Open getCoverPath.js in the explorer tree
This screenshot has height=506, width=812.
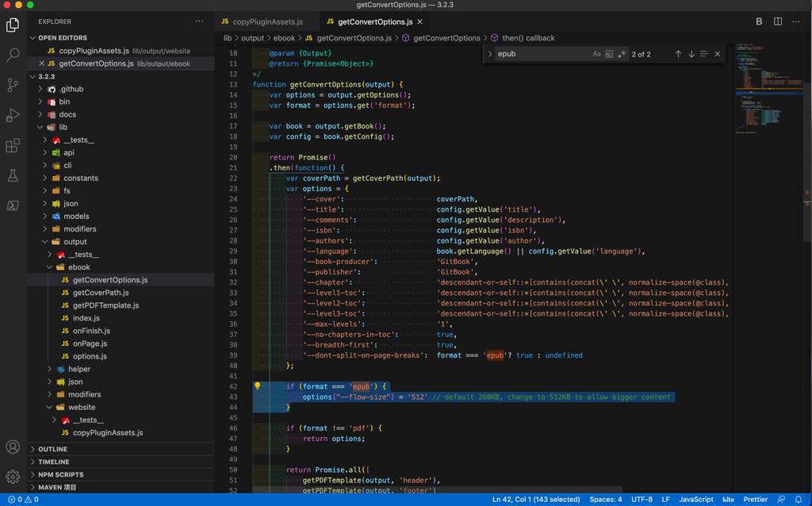tap(101, 293)
